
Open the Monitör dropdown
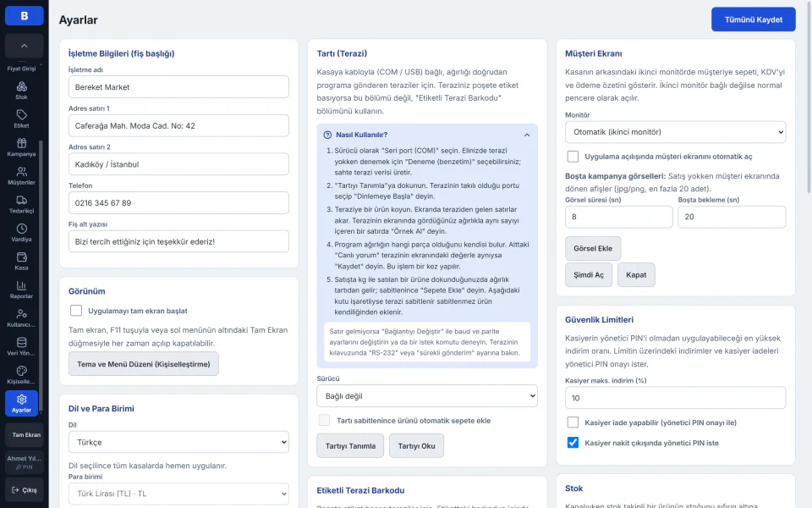tap(675, 132)
